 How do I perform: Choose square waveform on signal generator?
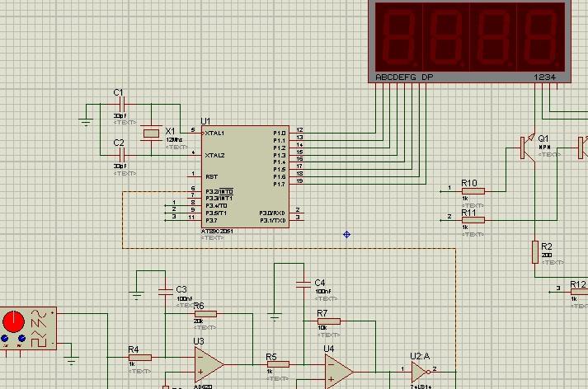(x=39, y=342)
